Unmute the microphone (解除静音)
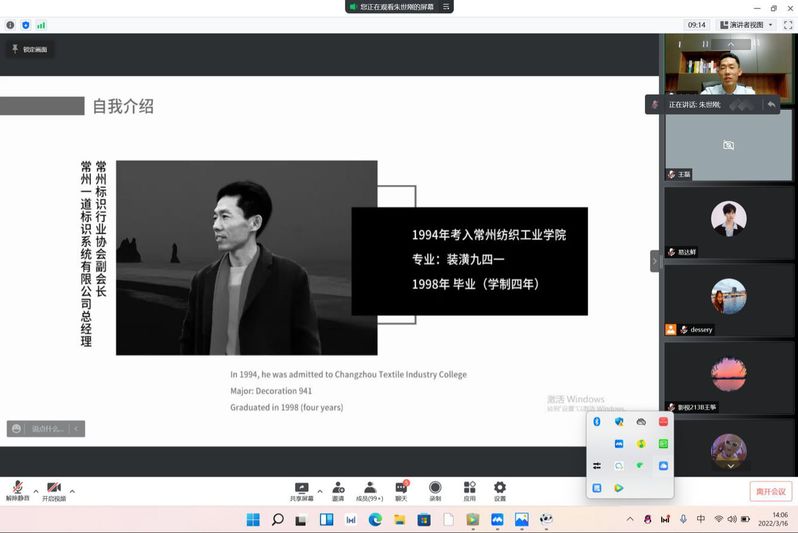798x533 pixels. pos(17,490)
